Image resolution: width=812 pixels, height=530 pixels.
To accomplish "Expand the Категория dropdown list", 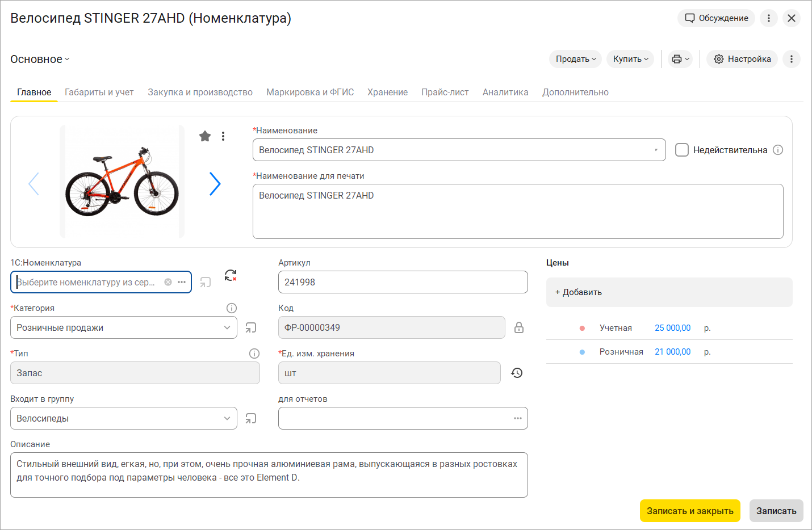I will coord(227,327).
